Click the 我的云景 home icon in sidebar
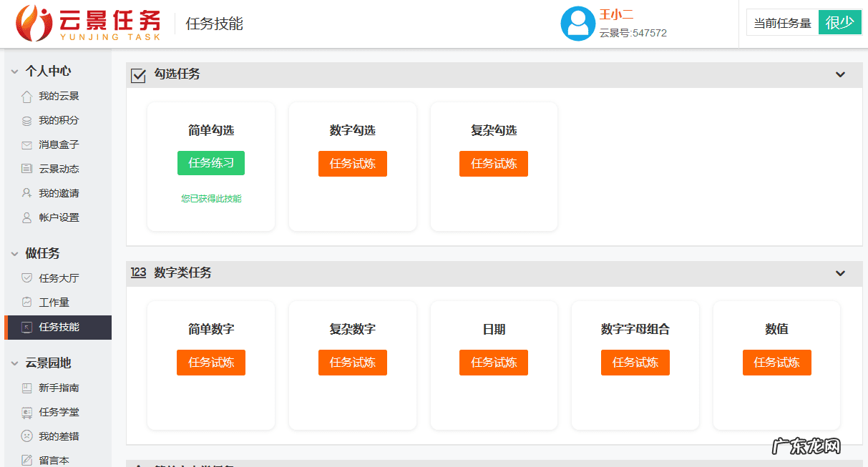The height and width of the screenshot is (467, 868). (x=26, y=96)
